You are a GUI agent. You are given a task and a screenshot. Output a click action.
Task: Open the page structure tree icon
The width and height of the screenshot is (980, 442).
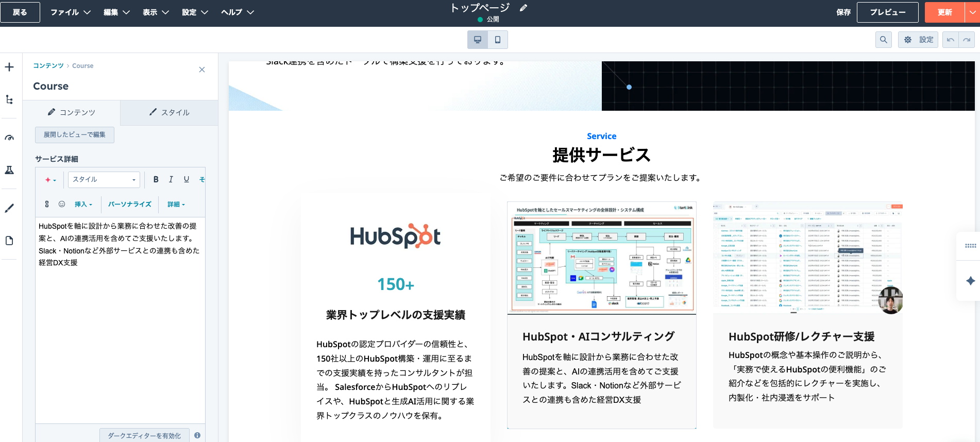(9, 99)
